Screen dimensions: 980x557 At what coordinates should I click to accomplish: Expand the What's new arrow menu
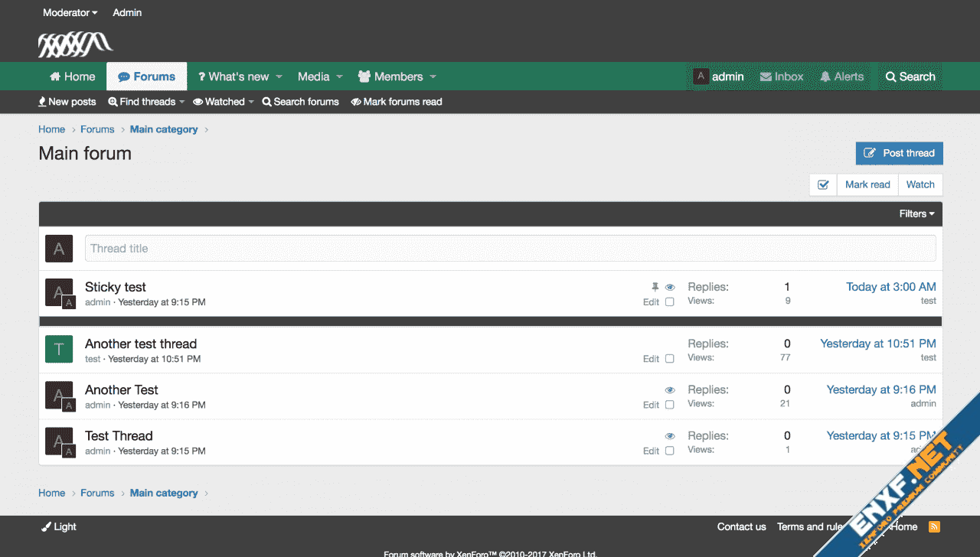279,77
